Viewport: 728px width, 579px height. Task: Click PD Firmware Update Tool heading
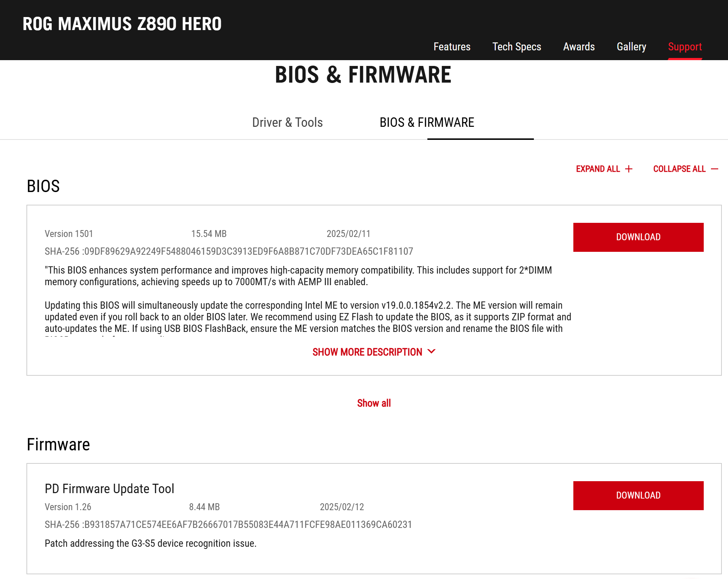109,489
